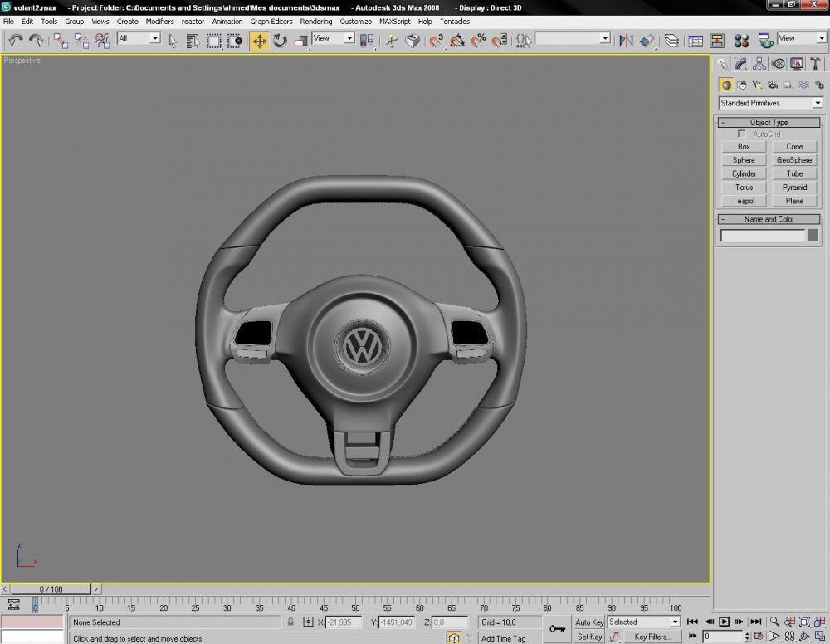Toggle 3D Snaps icon

click(x=437, y=41)
